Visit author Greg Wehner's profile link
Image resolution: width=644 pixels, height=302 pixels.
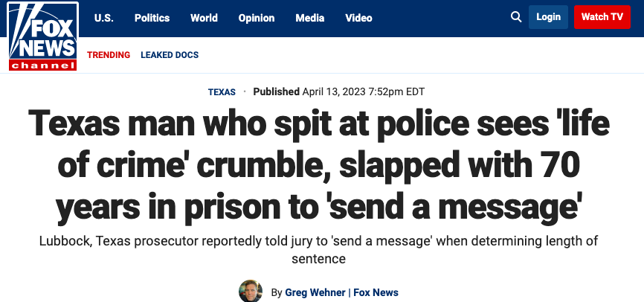point(315,292)
